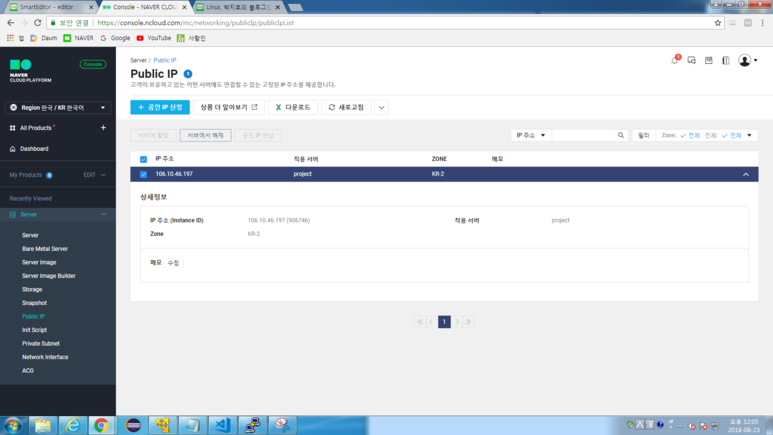Click the Server breadcrumb link
The width and height of the screenshot is (773, 435).
tap(138, 60)
